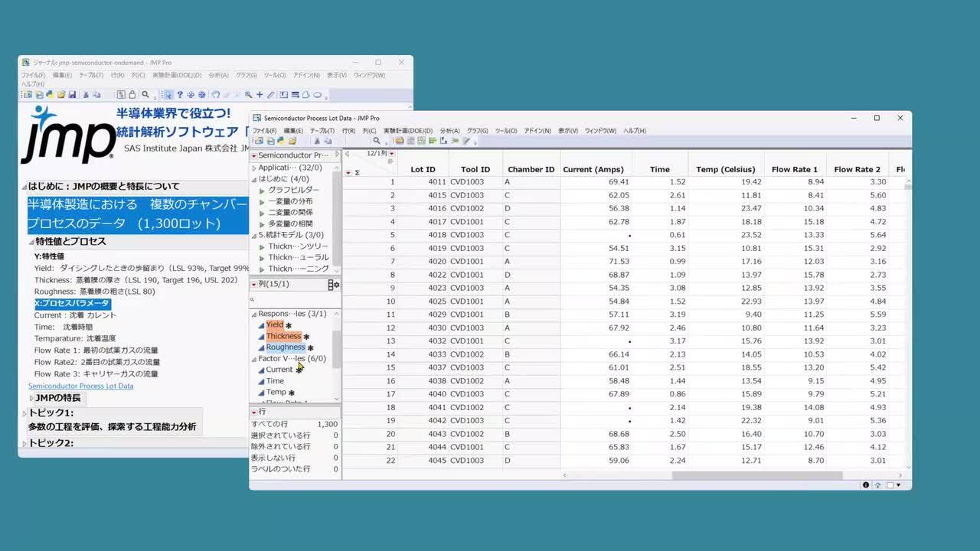Collapse the はじめに (4/0) group
Image resolution: width=980 pixels, height=551 pixels.
click(253, 179)
